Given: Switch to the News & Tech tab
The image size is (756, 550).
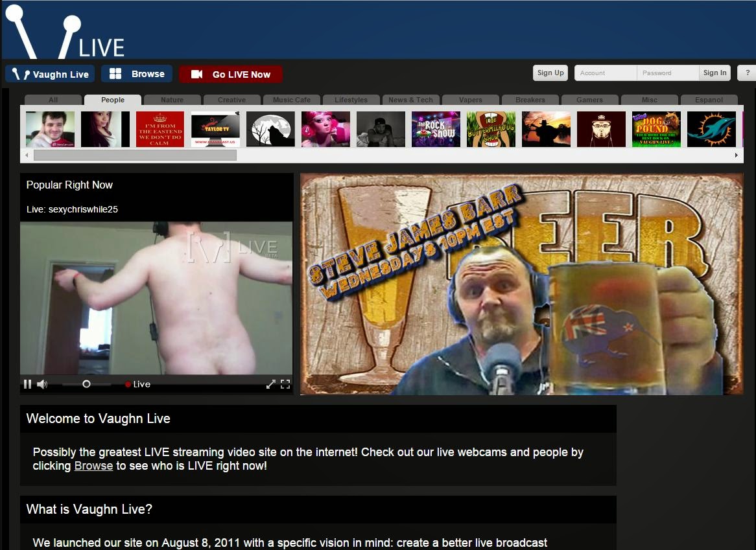Looking at the screenshot, I should [411, 100].
